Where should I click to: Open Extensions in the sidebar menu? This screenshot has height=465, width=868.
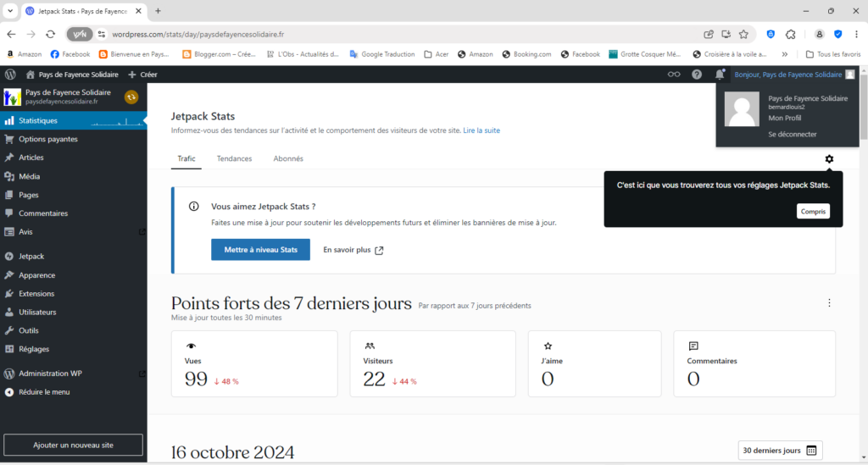click(x=36, y=294)
